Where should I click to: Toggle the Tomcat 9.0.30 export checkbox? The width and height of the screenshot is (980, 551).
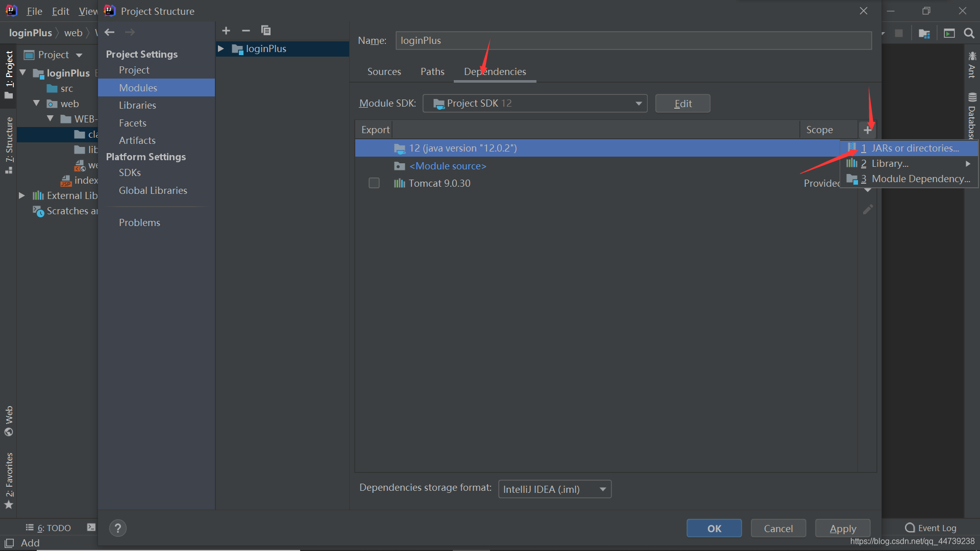[374, 183]
